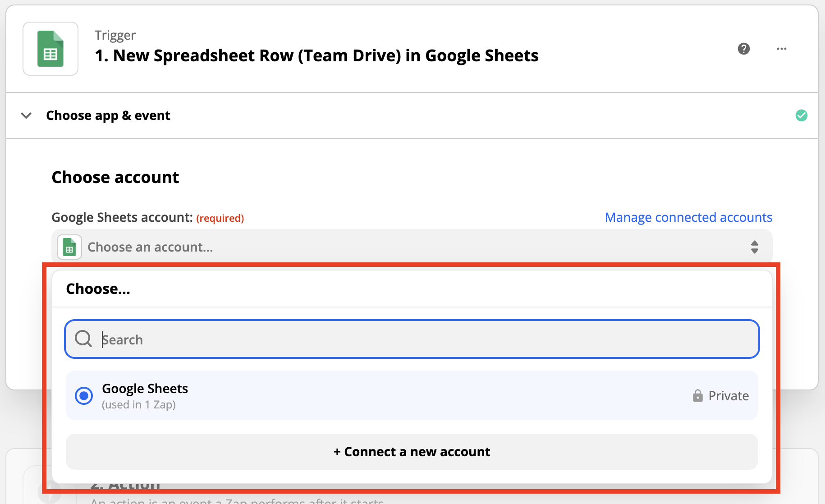Click the Google Sheets account name
The width and height of the screenshot is (825, 504).
pyautogui.click(x=145, y=389)
